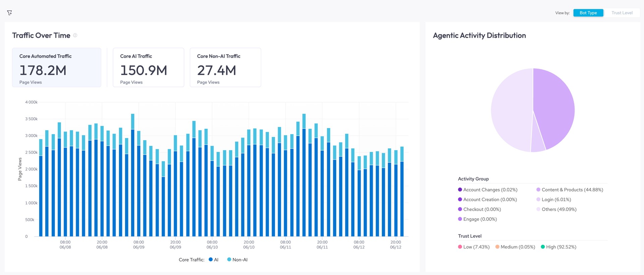This screenshot has height=275, width=644.
Task: Toggle Non-AI series via its legend dot
Action: (x=229, y=259)
